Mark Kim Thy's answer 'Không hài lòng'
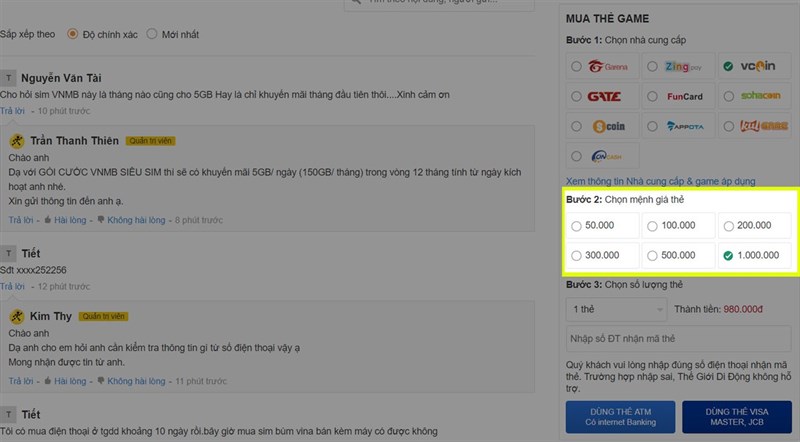Screen dimensions: 800x442 point(131,381)
